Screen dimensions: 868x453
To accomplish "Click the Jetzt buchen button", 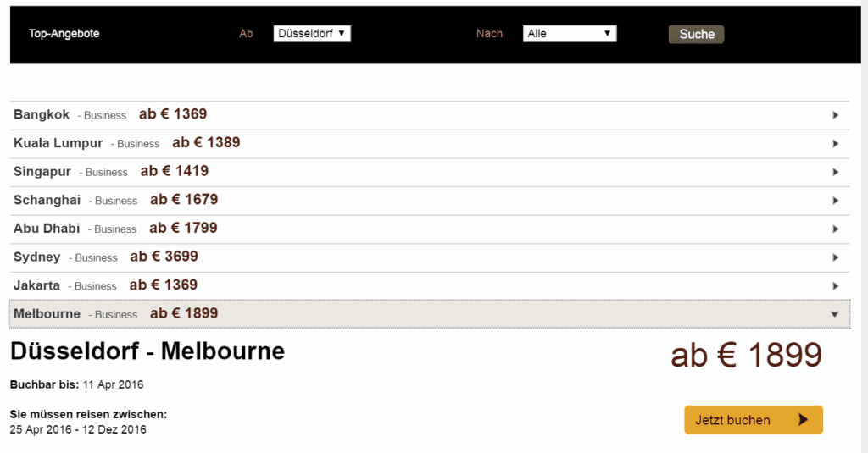I will click(754, 420).
